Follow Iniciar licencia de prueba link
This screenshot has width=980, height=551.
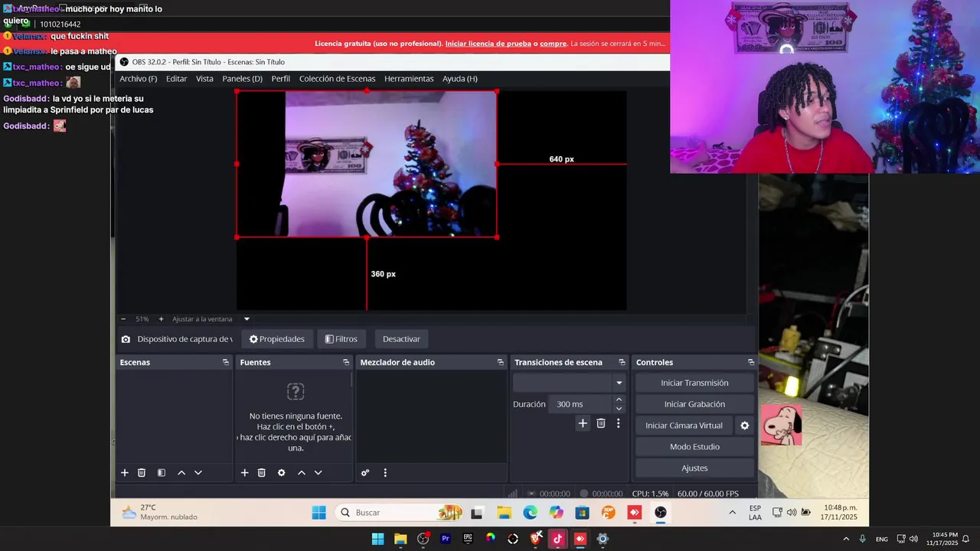click(x=488, y=44)
